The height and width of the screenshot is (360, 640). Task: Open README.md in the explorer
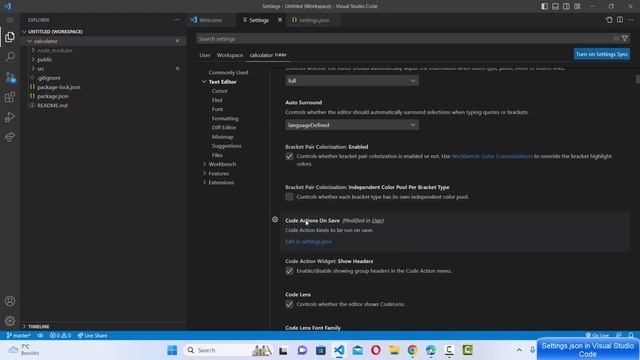(52, 105)
